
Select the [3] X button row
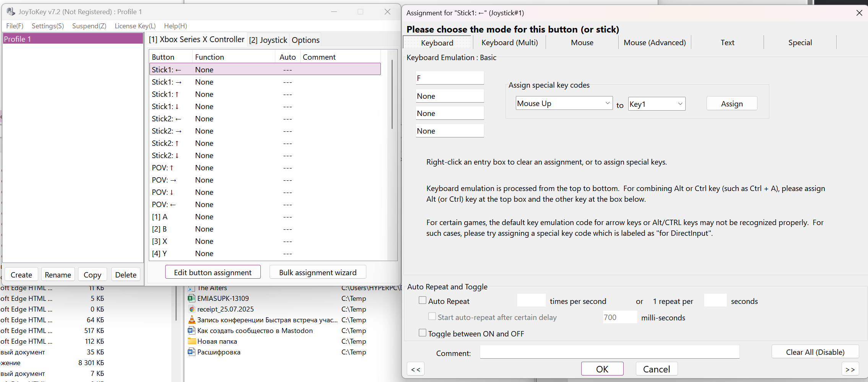(265, 241)
